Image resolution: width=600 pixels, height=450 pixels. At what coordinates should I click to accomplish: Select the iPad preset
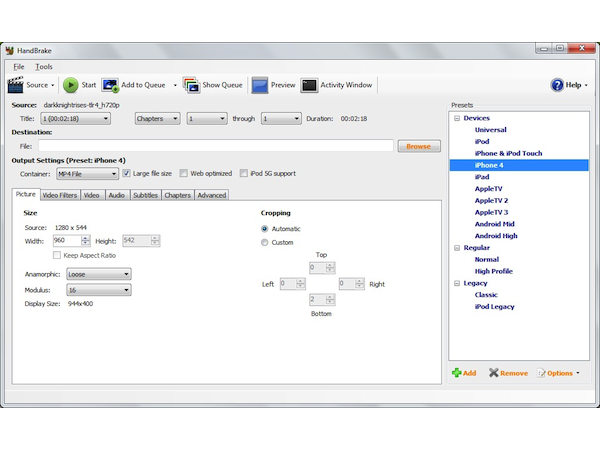pos(482,177)
